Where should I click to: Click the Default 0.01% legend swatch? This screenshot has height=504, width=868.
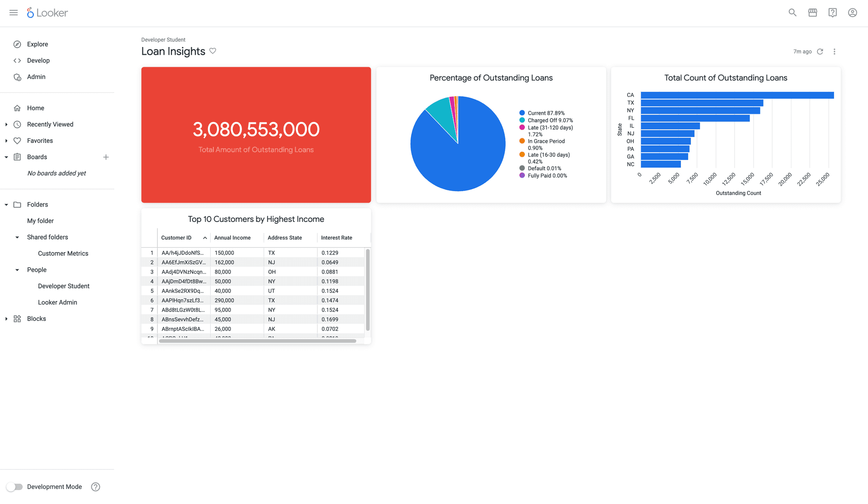click(522, 168)
